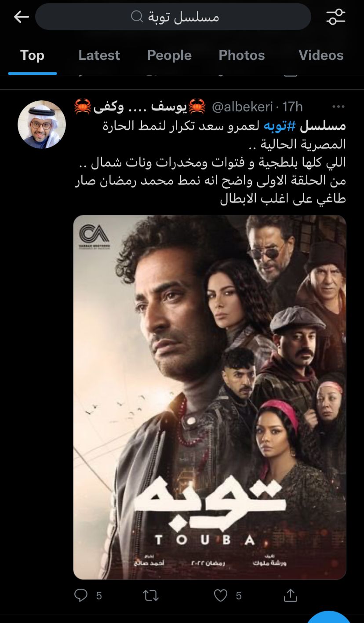Viewport: 364px width, 623px height.
Task: Focus the search field with مسلسل توبة
Action: click(x=173, y=17)
